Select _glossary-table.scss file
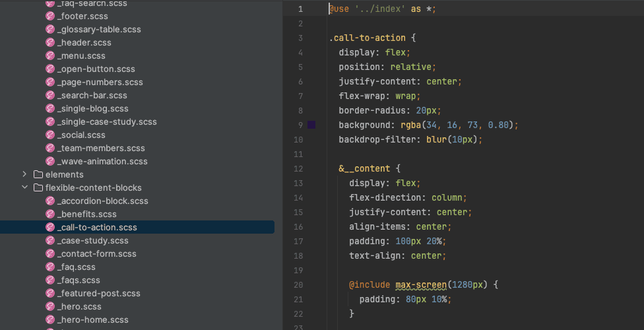The height and width of the screenshot is (330, 644). 99,30
